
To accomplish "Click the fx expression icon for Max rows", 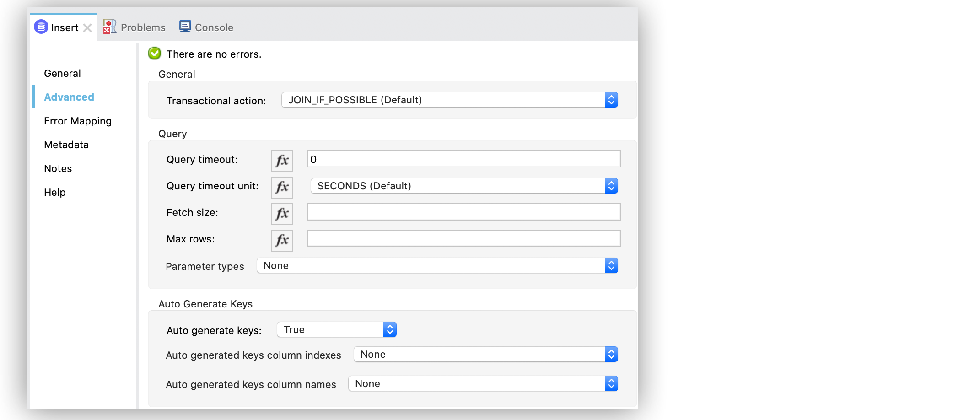I will [281, 240].
